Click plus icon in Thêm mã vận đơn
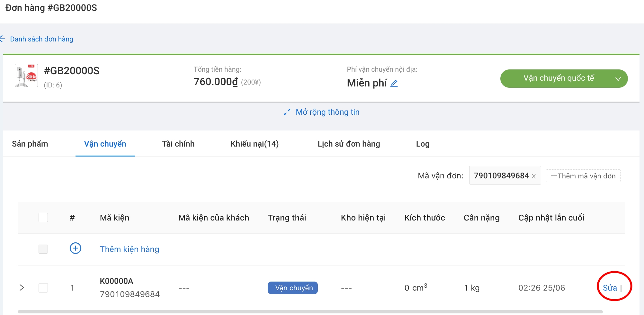Image resolution: width=644 pixels, height=315 pixels. (554, 176)
